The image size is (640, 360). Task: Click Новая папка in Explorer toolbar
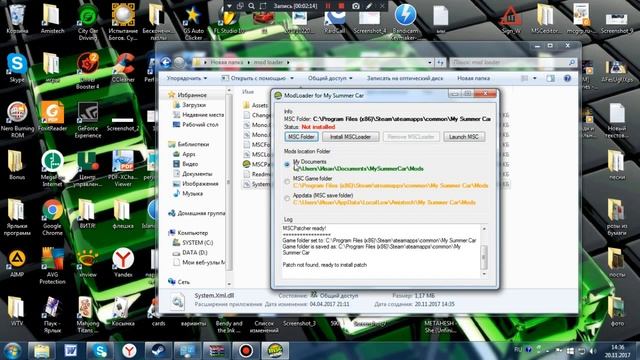point(473,78)
